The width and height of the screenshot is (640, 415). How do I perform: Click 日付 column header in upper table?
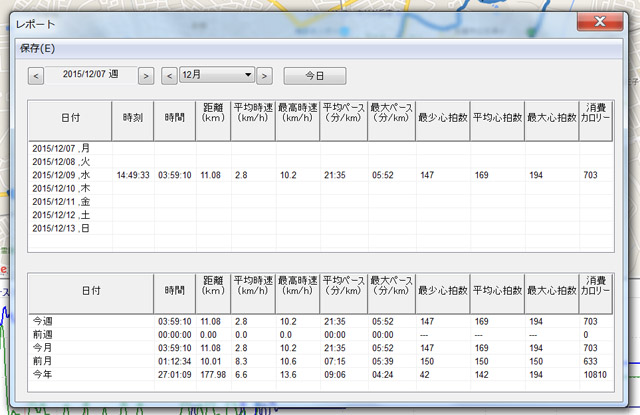[70, 118]
